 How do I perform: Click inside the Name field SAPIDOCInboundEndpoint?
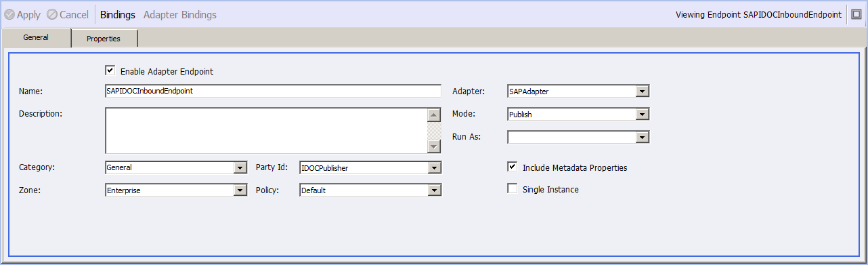pos(274,91)
